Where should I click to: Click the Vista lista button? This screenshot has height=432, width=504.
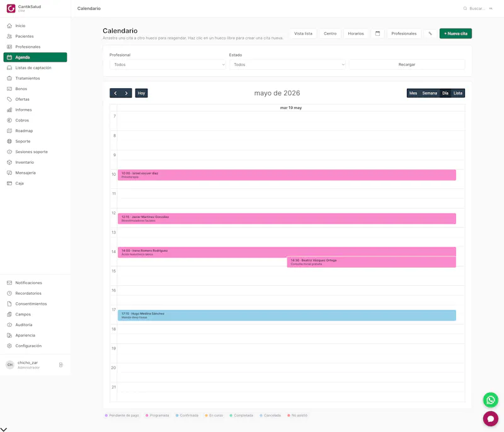303,33
